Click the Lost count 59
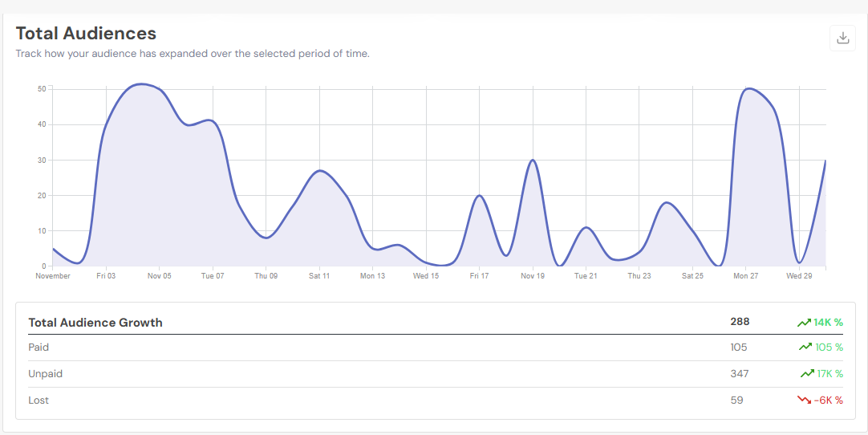The height and width of the screenshot is (435, 868). pos(736,400)
